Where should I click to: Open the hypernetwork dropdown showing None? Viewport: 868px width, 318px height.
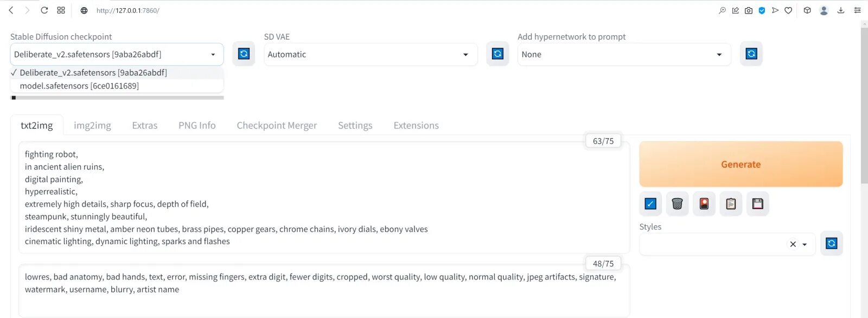pos(624,54)
